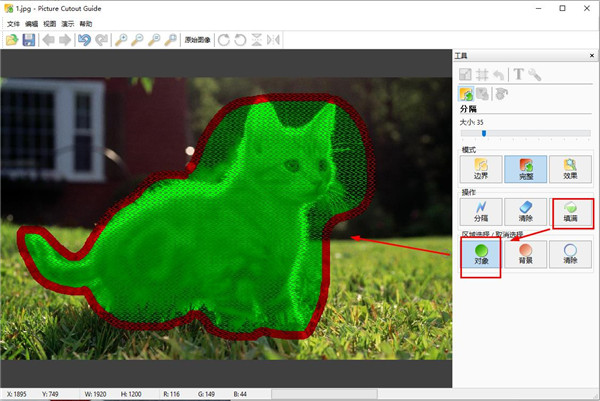Click the 填满 (fill) operation button
Viewport: 600px width, 401px height.
[x=569, y=210]
